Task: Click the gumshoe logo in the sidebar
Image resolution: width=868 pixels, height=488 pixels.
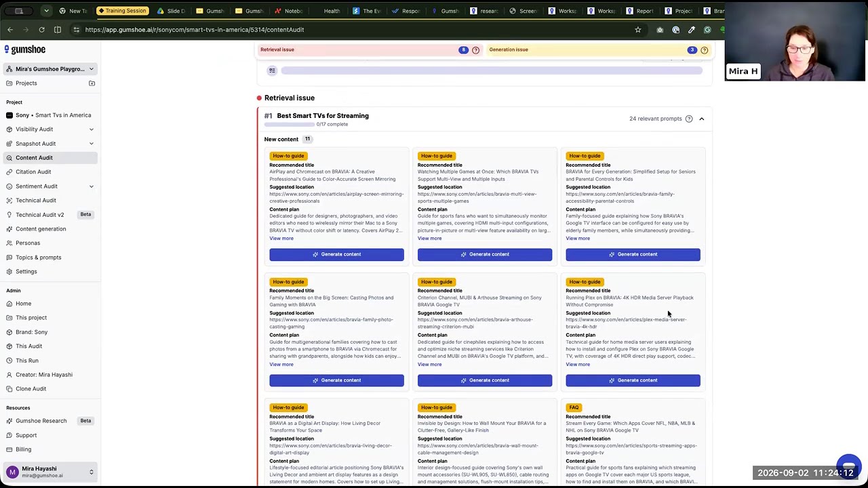Action: (25, 49)
